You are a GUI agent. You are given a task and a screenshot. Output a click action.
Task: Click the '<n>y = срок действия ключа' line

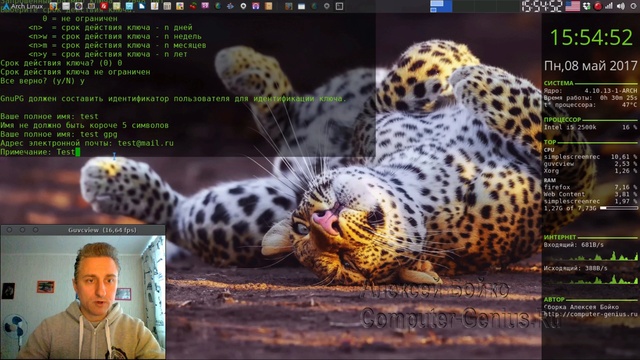108,54
